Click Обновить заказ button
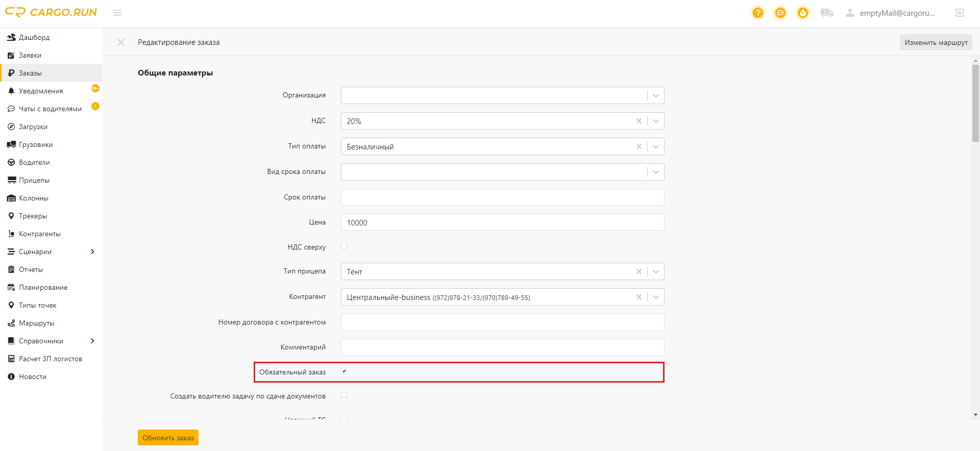 pos(168,438)
